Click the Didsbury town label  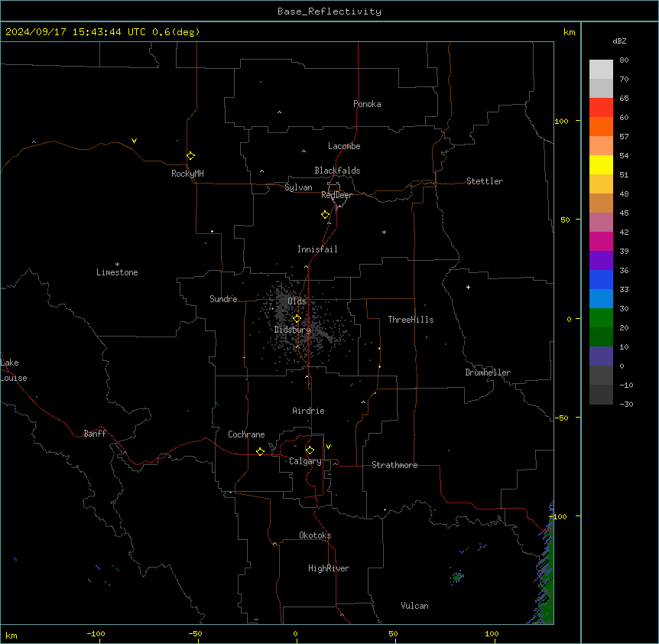(293, 330)
